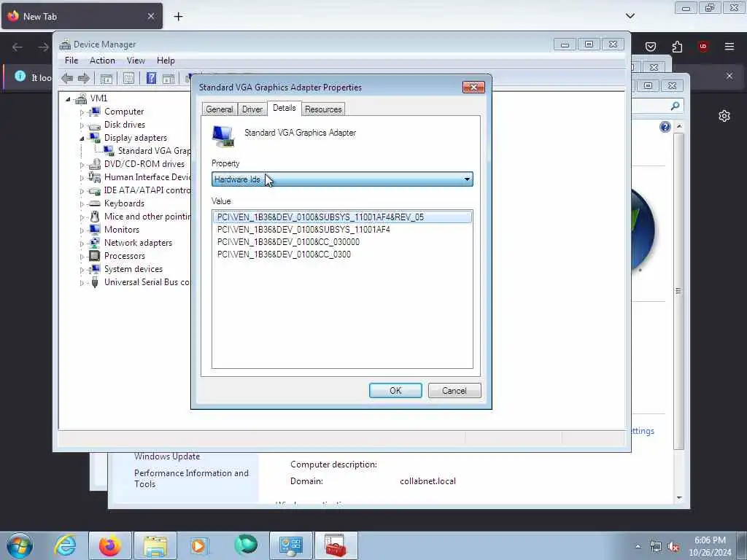The width and height of the screenshot is (747, 560).
Task: Click the Back arrow in Device Manager toolbar
Action: (x=67, y=78)
